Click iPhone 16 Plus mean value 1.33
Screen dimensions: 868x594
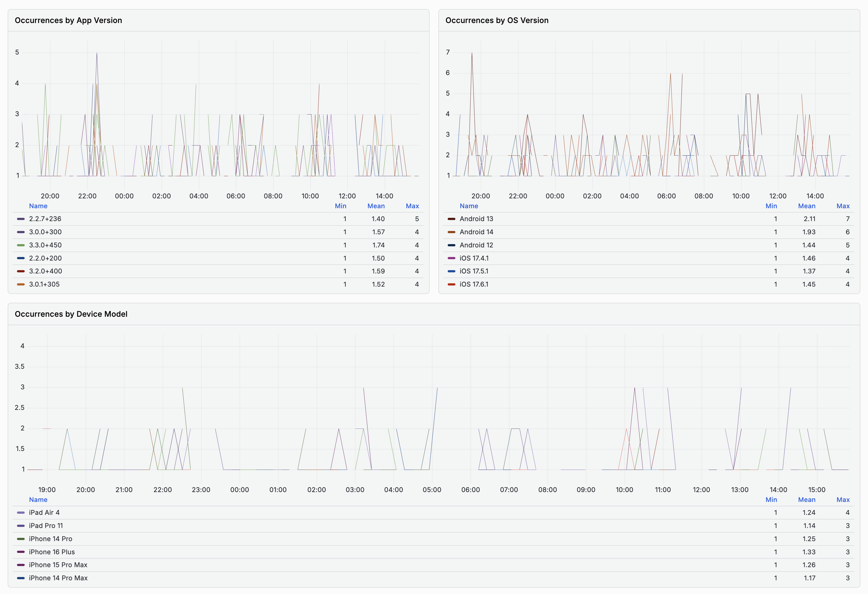coord(809,552)
